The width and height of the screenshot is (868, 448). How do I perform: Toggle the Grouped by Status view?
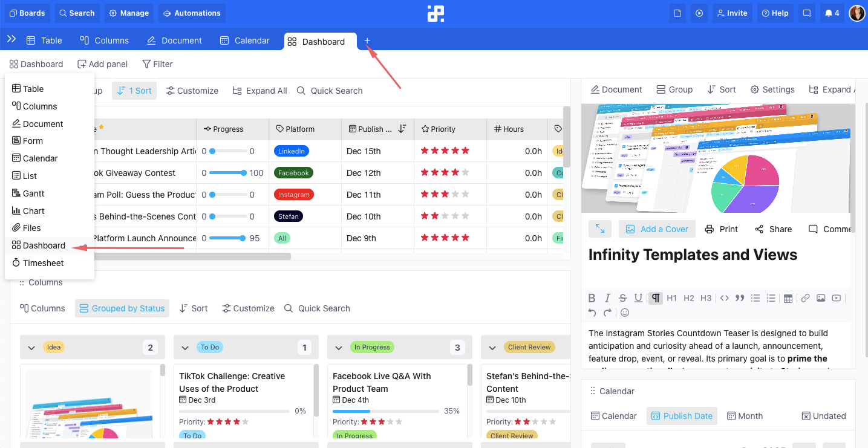click(x=122, y=308)
